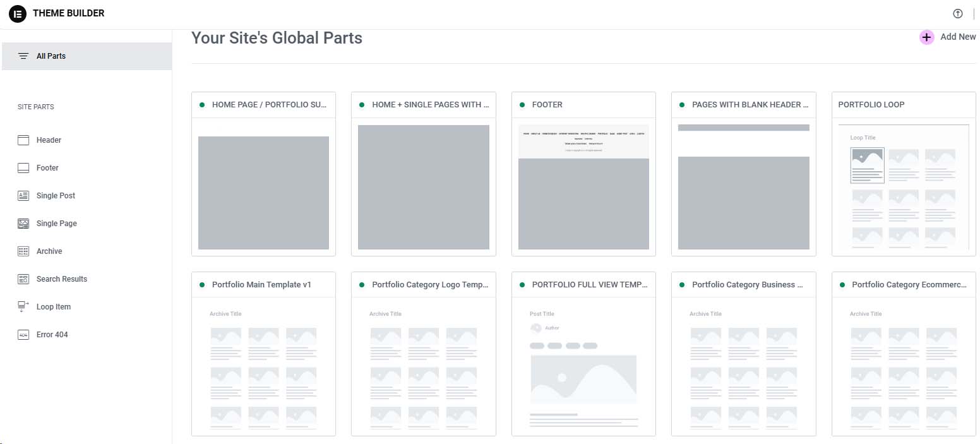Viewport: 980px width, 444px height.
Task: Click Portfolio Category Business template preview
Action: click(744, 367)
